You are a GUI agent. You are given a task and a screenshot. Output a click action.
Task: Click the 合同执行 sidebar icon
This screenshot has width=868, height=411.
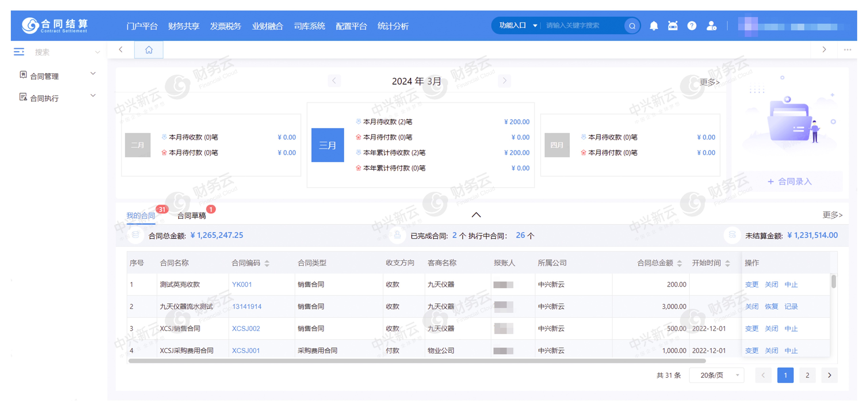click(x=23, y=97)
